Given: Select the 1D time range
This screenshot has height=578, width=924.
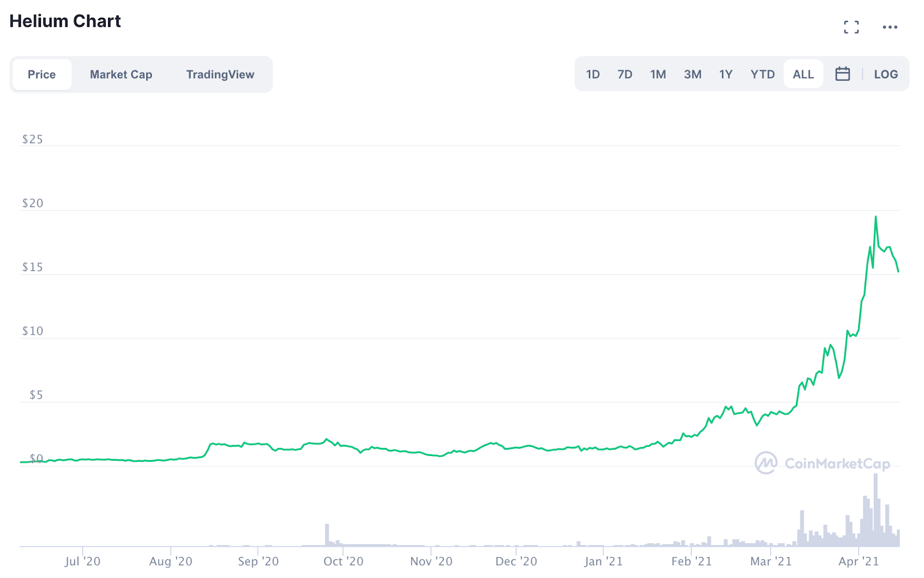Looking at the screenshot, I should pyautogui.click(x=593, y=75).
